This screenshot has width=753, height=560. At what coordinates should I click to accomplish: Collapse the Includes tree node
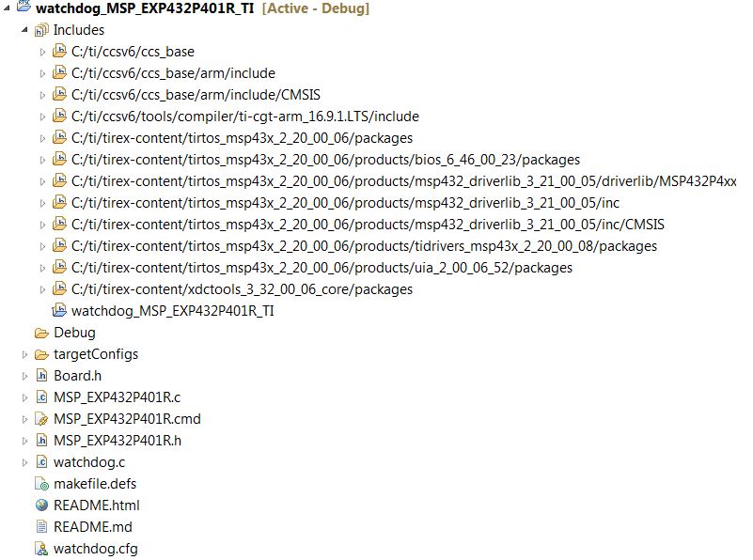point(24,30)
